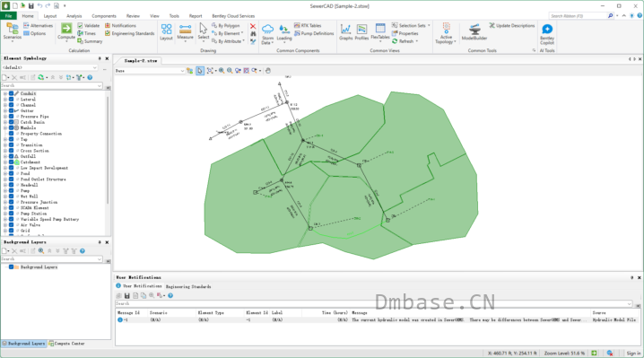Open By Attribute dropdown arrow
The image size is (644, 358).
(244, 41)
